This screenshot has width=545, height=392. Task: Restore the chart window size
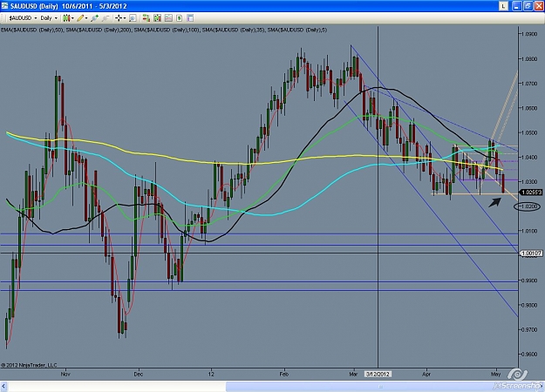[528, 6]
